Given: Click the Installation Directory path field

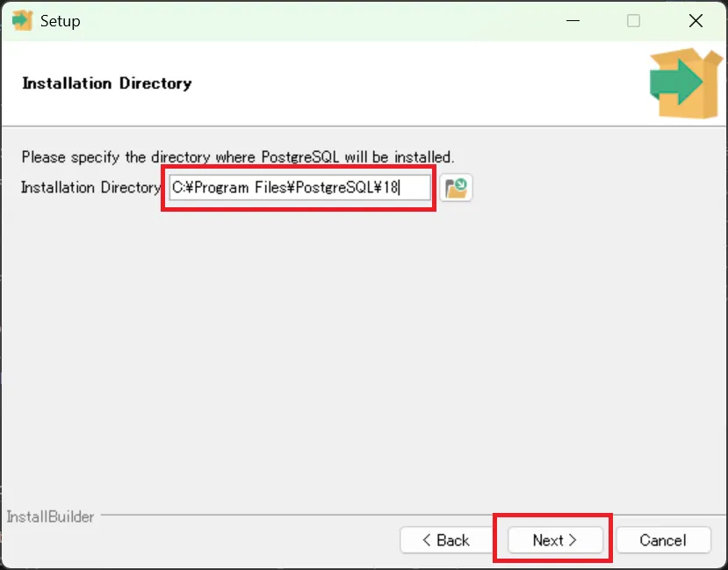Looking at the screenshot, I should point(300,188).
